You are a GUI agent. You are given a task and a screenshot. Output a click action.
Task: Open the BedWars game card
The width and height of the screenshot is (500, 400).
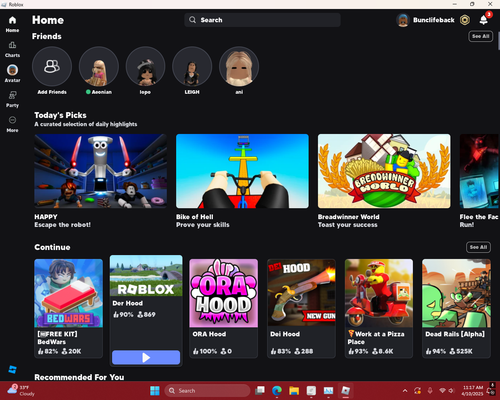click(69, 308)
